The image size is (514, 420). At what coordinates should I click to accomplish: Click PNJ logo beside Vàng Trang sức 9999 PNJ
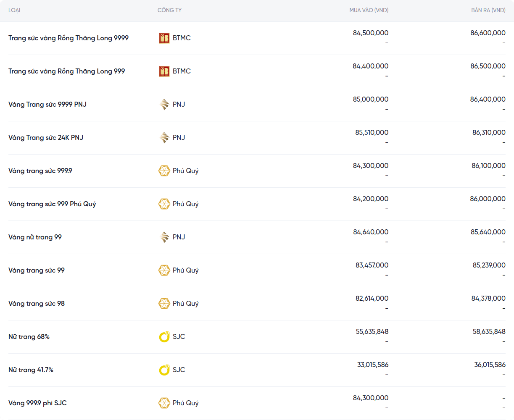pyautogui.click(x=164, y=105)
